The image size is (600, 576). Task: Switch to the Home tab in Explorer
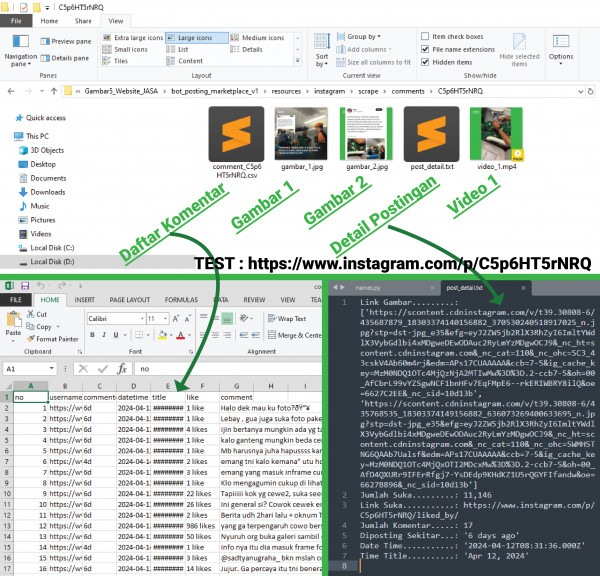click(x=49, y=21)
